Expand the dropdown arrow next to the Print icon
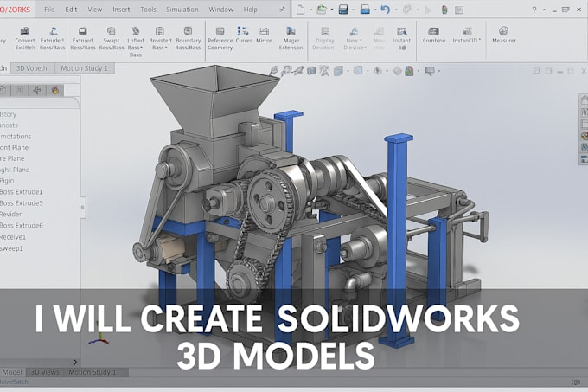Screen dimensions: 588x392 tap(375, 10)
